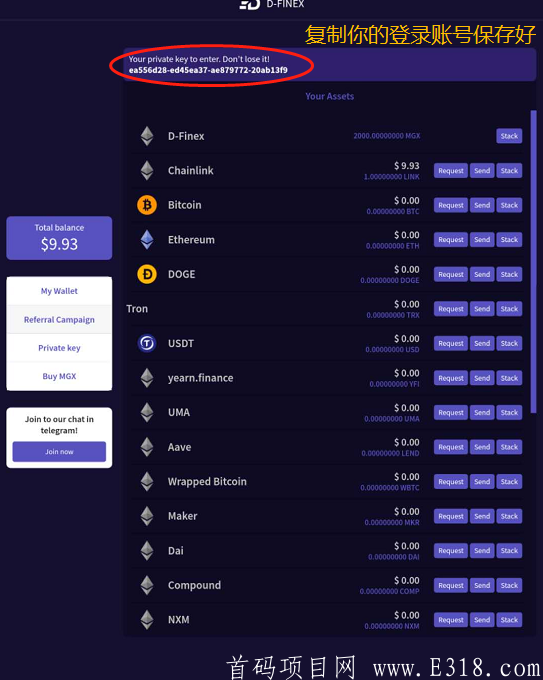Click Request button for Bitcoin
543x680 pixels.
click(451, 205)
